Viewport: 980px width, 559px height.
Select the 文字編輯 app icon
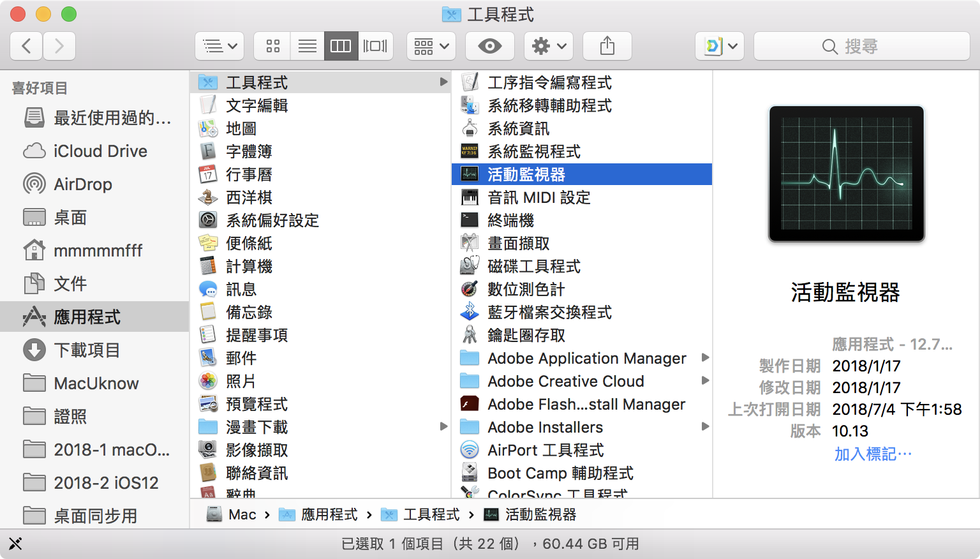208,105
